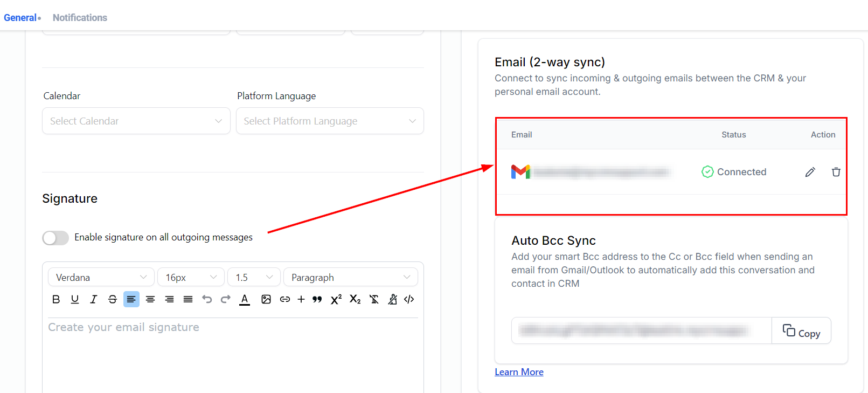Insert a hyperlink in the signature
This screenshot has width=868, height=393.
coord(285,299)
